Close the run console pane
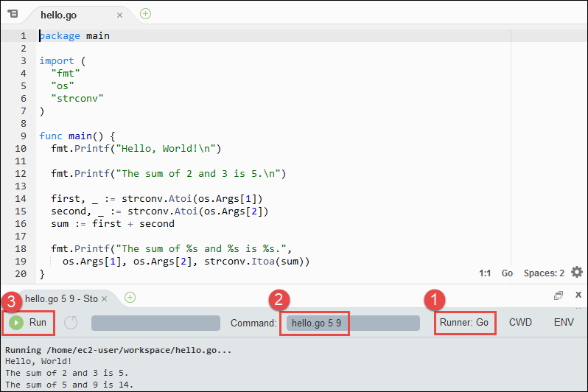Viewport: 588px width, 392px height. pos(578,295)
